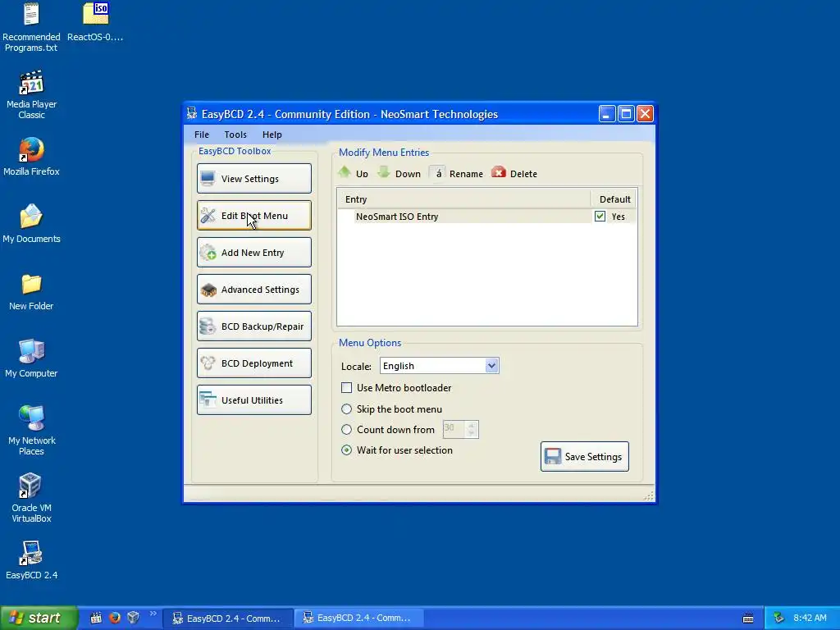Screen dimensions: 840x630
Task: Close the EasyBCD window
Action: click(x=645, y=113)
